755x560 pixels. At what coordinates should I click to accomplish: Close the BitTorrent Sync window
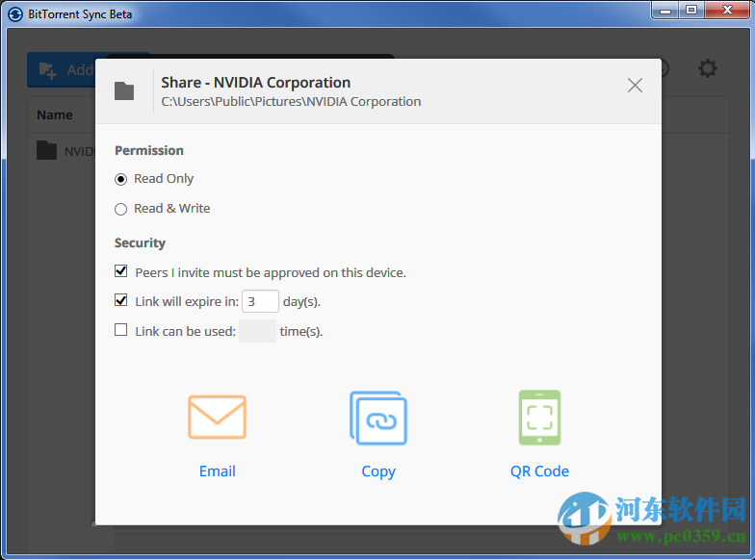(x=727, y=10)
